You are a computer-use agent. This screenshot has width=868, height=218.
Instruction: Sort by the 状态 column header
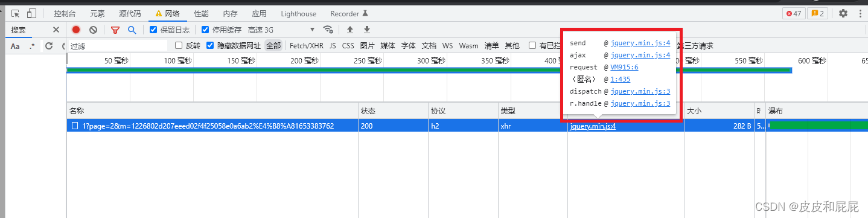pos(393,111)
